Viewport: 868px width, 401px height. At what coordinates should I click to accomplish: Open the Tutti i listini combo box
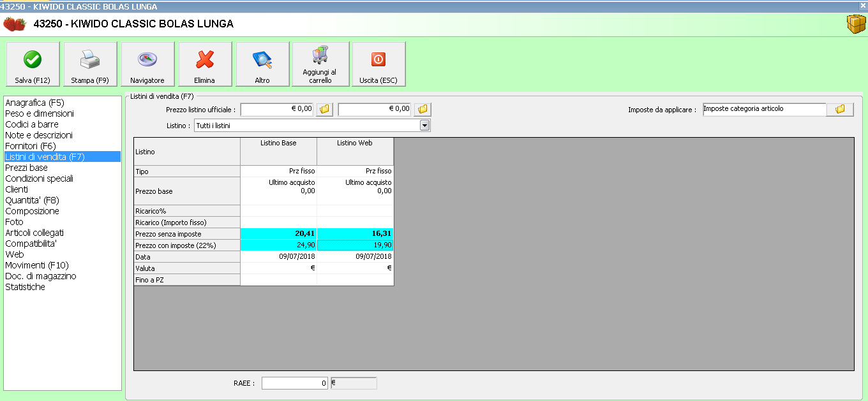coord(311,126)
